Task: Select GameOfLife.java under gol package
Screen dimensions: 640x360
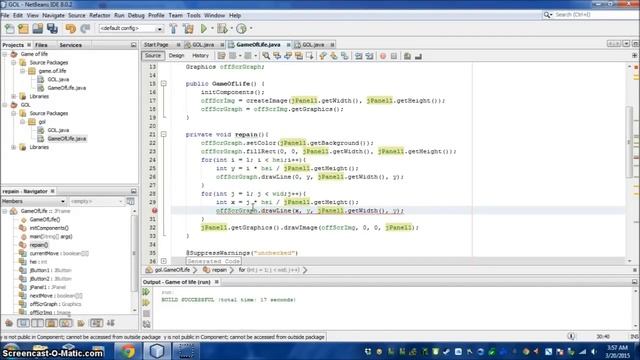Action: tap(67, 139)
